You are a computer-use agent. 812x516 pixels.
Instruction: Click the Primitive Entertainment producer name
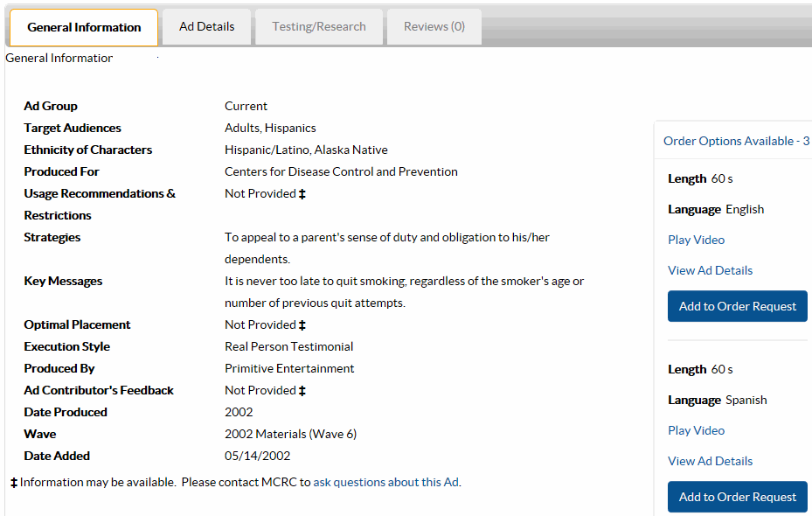tap(289, 368)
